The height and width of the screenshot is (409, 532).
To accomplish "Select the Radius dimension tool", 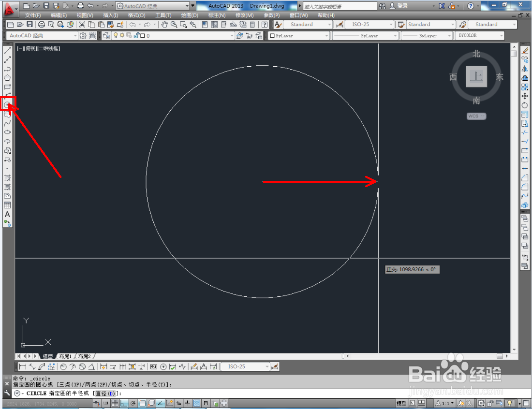I will pyautogui.click(x=63, y=366).
